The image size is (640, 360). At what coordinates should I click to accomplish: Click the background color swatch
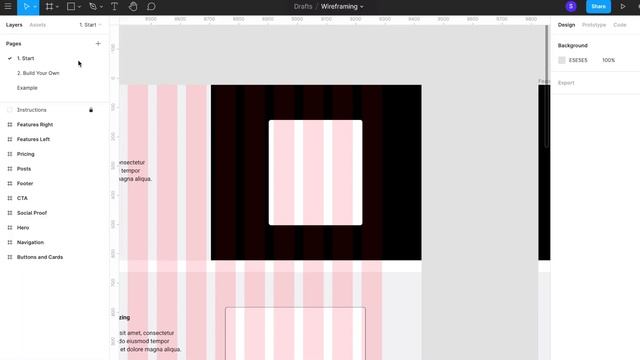click(x=562, y=60)
